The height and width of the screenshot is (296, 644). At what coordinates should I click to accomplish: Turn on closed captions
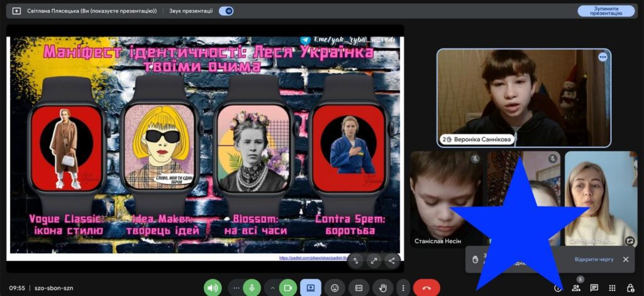tap(358, 288)
